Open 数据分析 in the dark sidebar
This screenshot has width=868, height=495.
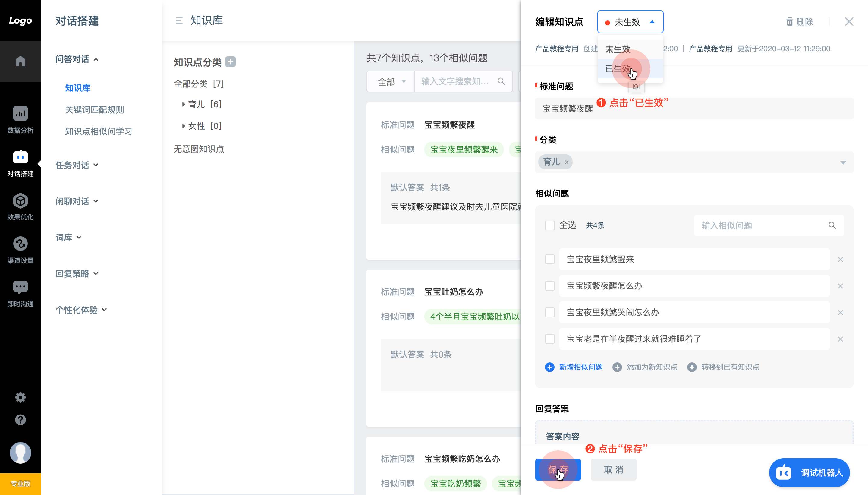[20, 120]
